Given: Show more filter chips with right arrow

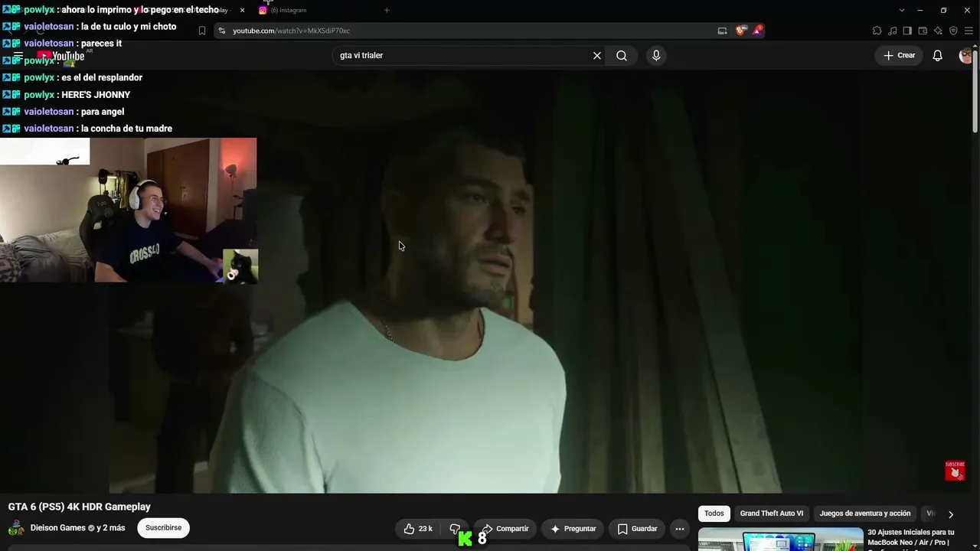Looking at the screenshot, I should (951, 514).
